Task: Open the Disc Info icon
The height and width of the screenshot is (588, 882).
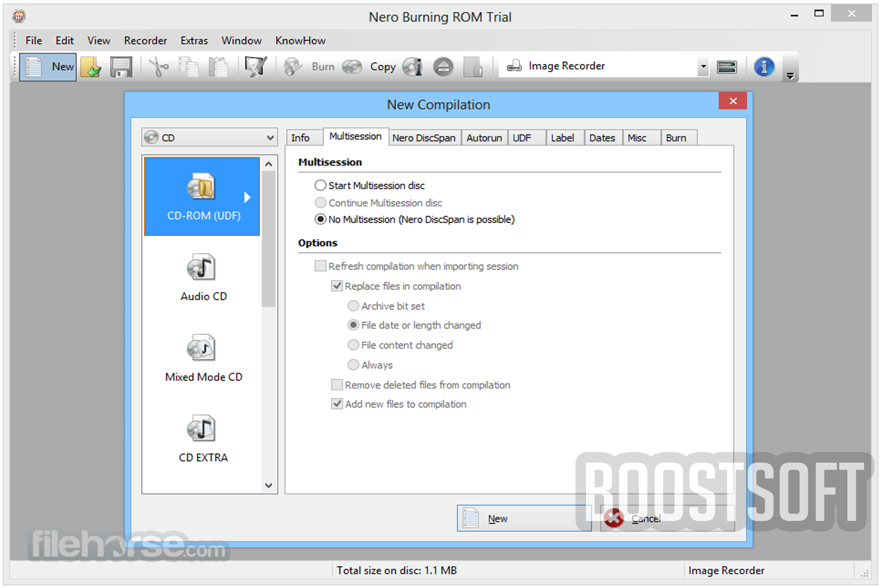Action: pyautogui.click(x=413, y=67)
